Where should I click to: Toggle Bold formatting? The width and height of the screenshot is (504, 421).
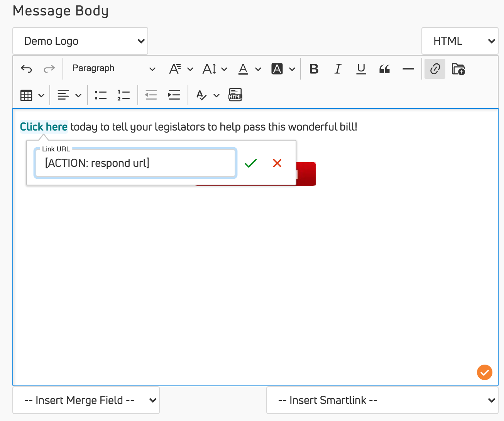tap(314, 69)
